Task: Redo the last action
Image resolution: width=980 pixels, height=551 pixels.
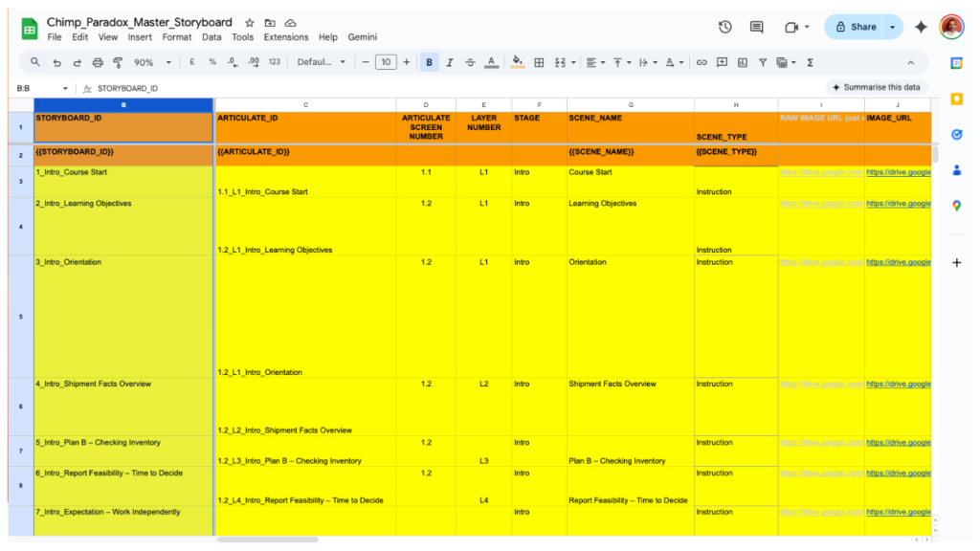Action: point(77,62)
